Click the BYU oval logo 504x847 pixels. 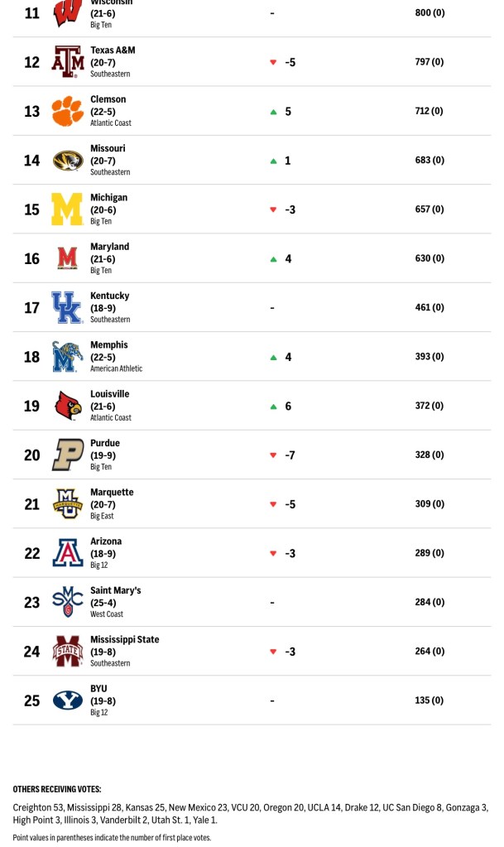point(68,700)
